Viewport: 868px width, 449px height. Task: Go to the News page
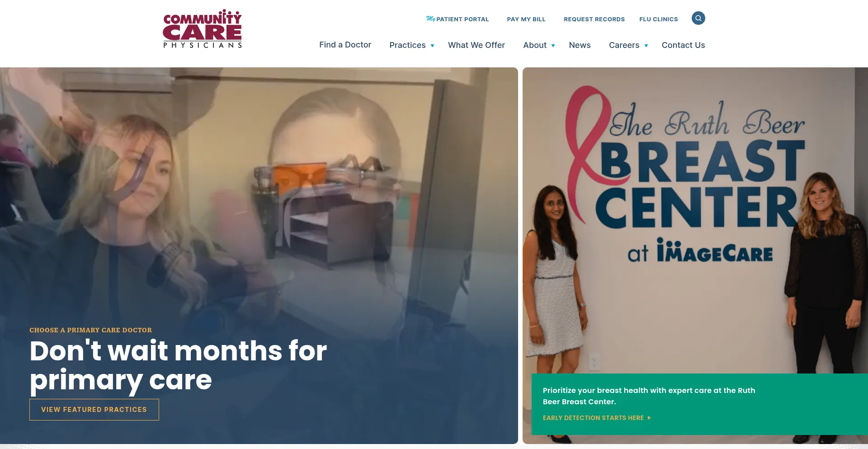[x=580, y=45]
